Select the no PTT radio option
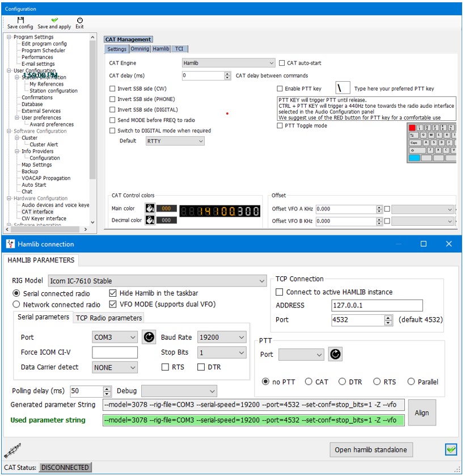The width and height of the screenshot is (465, 476). click(x=265, y=382)
